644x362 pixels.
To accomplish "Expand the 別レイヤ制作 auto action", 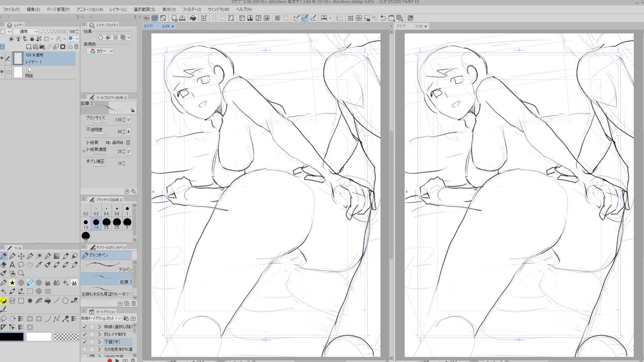I will click(99, 335).
